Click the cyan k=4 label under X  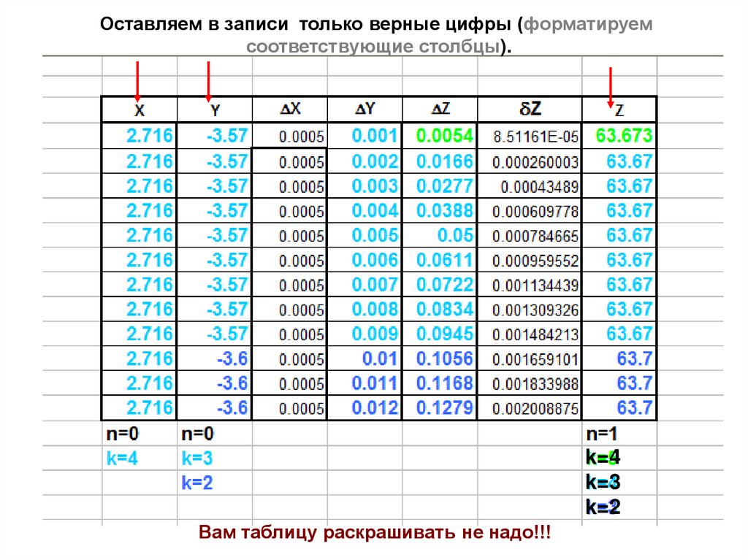pyautogui.click(x=122, y=459)
